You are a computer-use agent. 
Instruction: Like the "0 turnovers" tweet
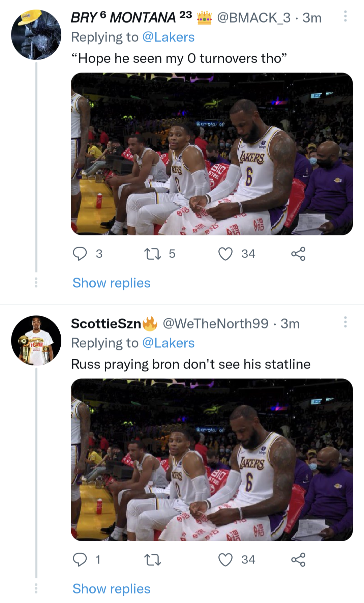click(225, 254)
